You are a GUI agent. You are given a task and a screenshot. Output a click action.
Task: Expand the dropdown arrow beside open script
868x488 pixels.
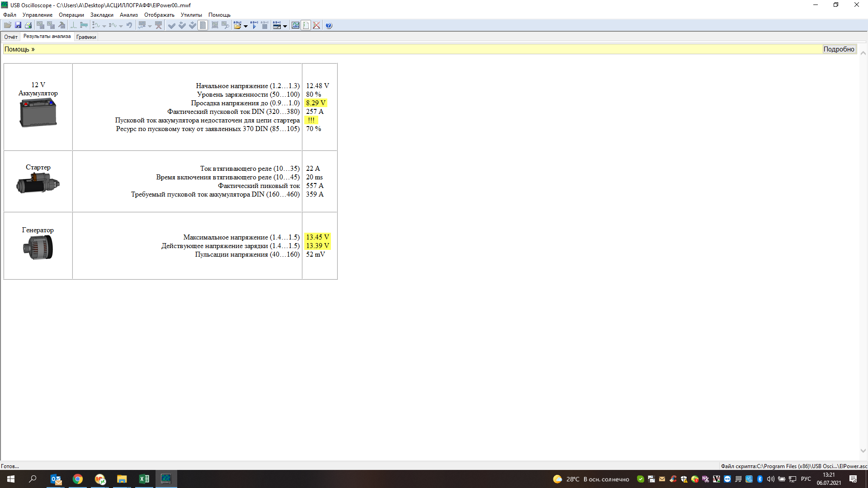pyautogui.click(x=245, y=26)
